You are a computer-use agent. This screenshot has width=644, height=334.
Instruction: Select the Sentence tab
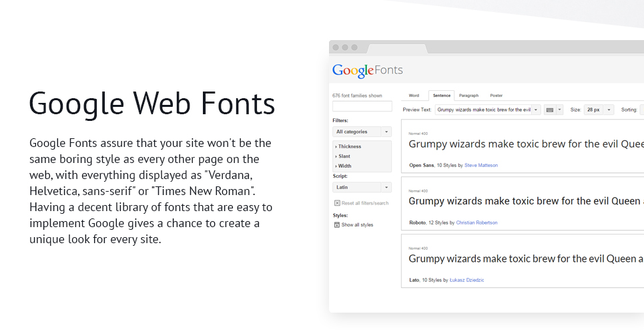pos(442,96)
